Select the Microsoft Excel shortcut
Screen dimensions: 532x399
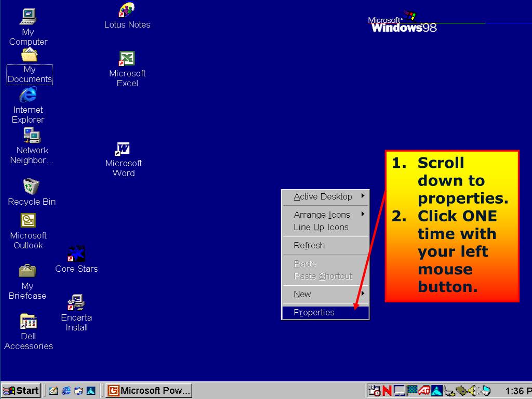127,69
